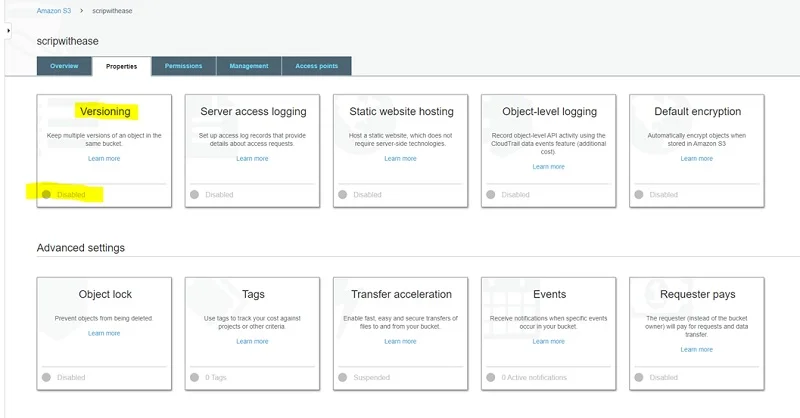The height and width of the screenshot is (418, 800).
Task: Click Learn more under Object-level logging
Action: (548, 167)
